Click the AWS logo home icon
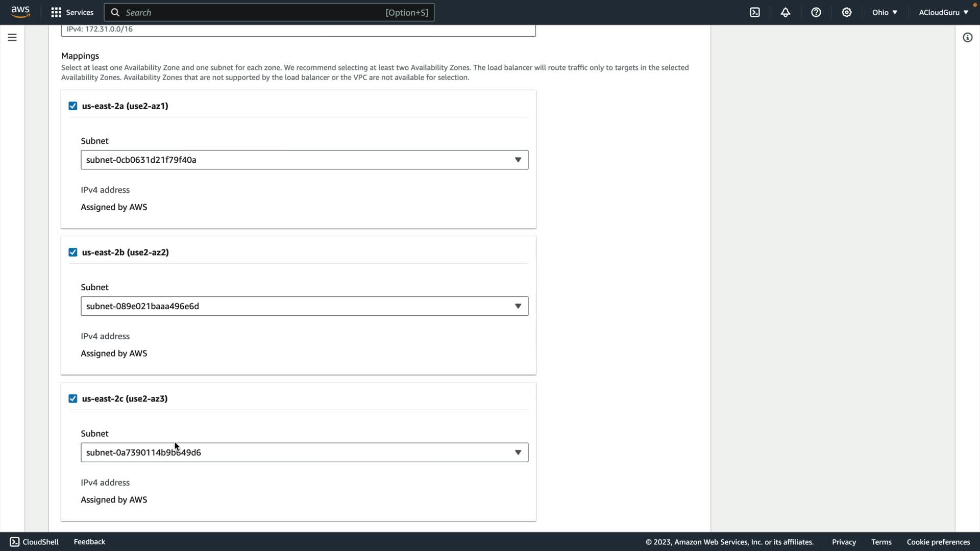 (x=20, y=12)
